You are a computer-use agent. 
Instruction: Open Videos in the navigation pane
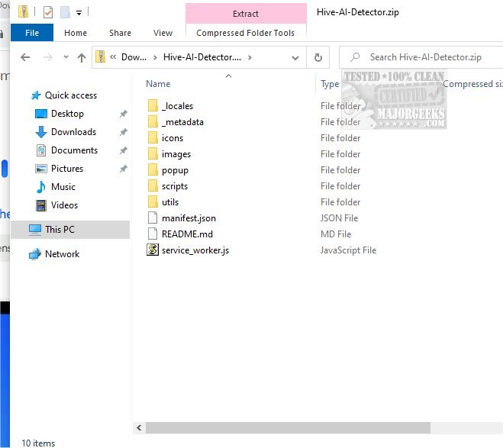coord(64,205)
